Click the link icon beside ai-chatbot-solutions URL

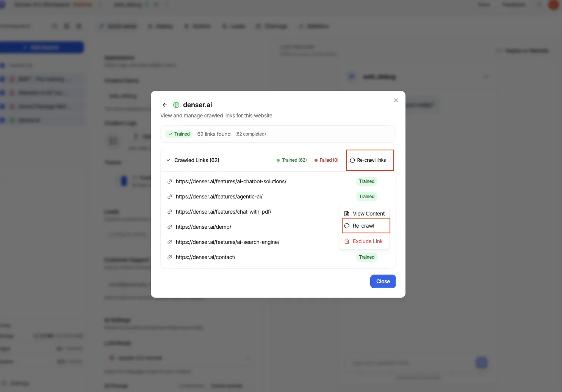(x=170, y=181)
